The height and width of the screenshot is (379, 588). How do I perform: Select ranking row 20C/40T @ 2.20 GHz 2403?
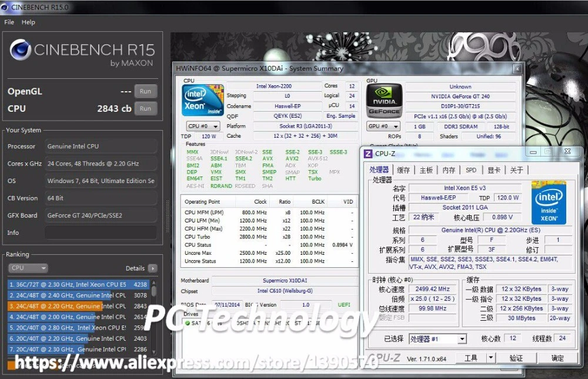(78, 338)
